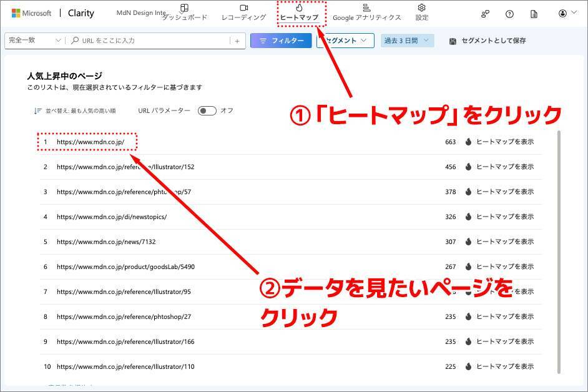Click the page list vertical scrollbar
This screenshot has height=392, width=588.
pos(558,250)
